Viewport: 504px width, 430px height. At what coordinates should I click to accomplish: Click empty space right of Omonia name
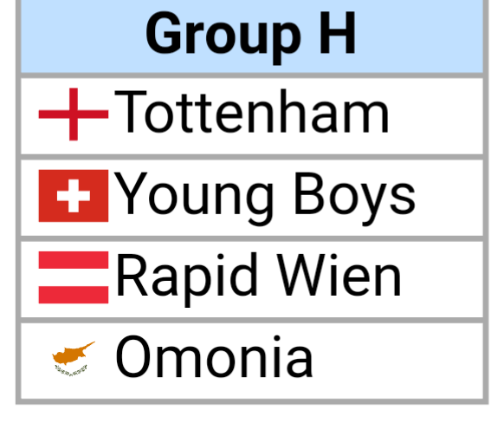(398, 361)
